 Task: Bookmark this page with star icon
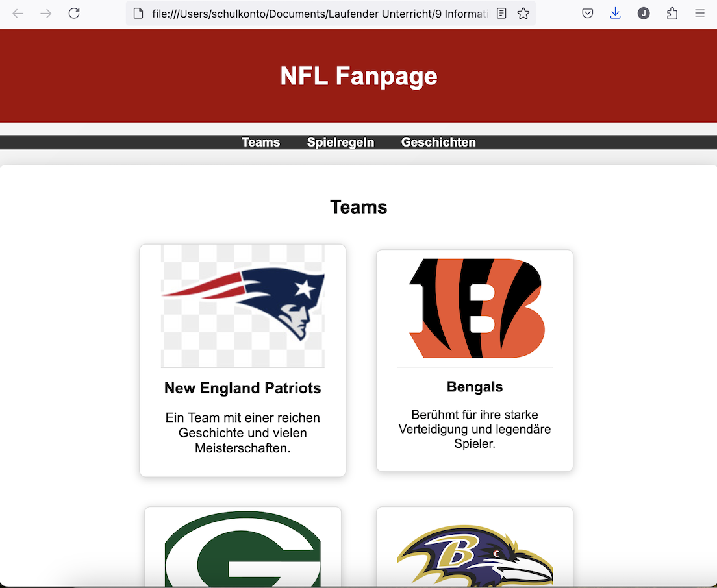pyautogui.click(x=523, y=14)
